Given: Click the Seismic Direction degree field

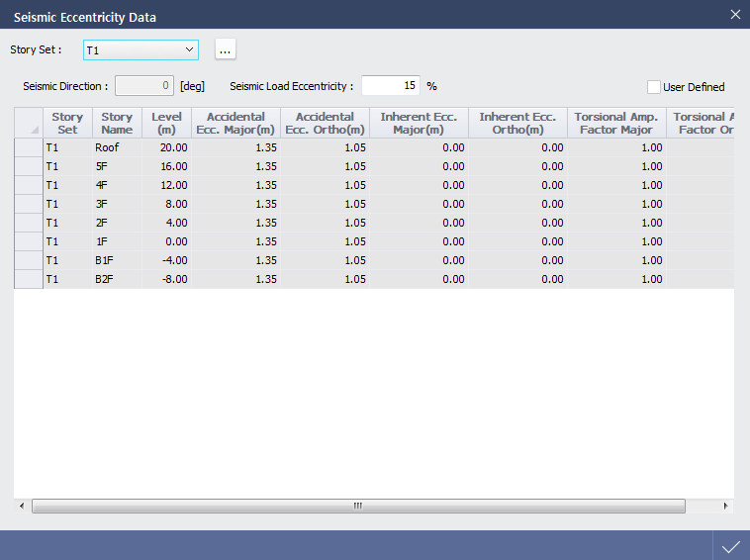Looking at the screenshot, I should coord(144,86).
